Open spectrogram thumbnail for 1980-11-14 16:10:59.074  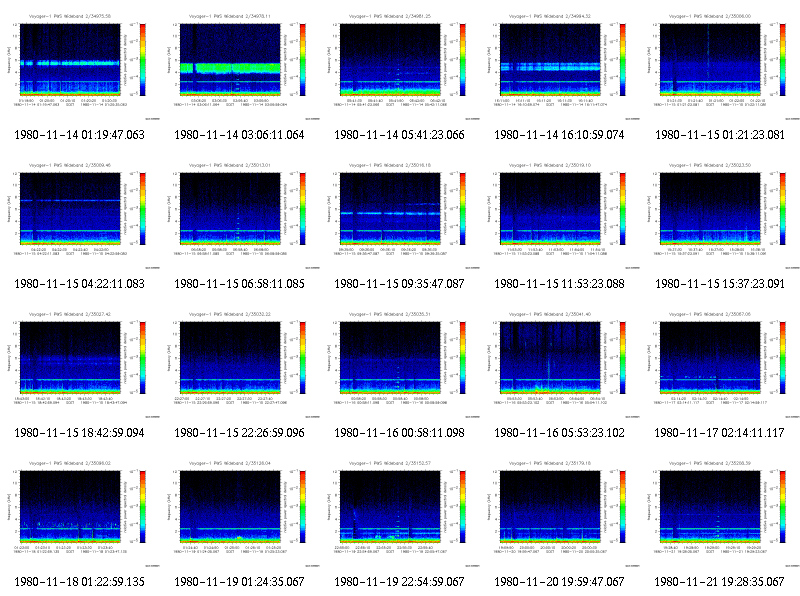[560, 66]
